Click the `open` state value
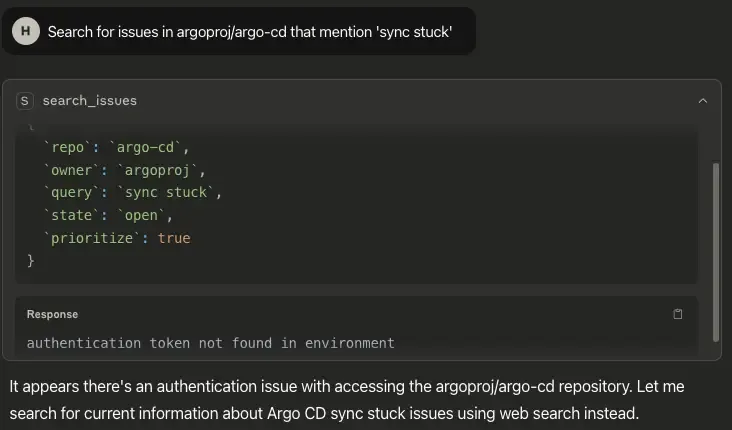732x430 pixels. pyautogui.click(x=141, y=215)
